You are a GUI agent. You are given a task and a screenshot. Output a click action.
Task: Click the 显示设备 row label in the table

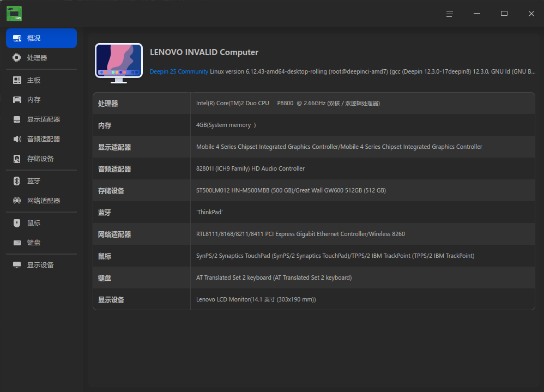[x=111, y=300]
